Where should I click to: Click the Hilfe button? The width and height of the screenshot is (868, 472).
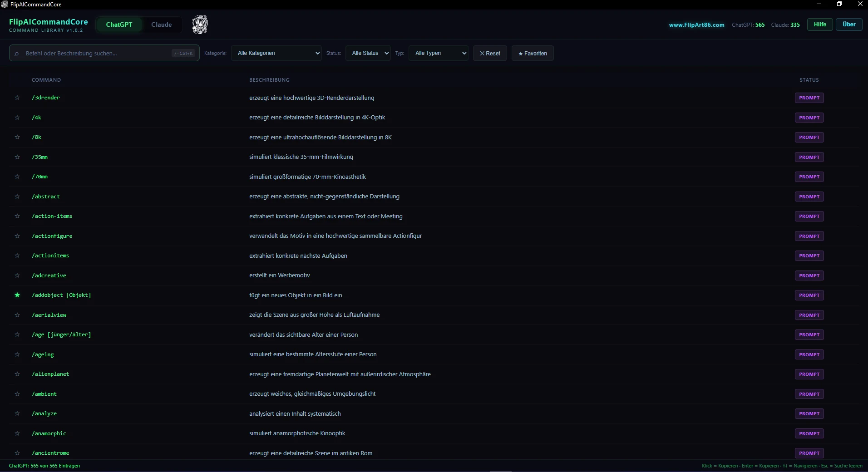click(820, 25)
